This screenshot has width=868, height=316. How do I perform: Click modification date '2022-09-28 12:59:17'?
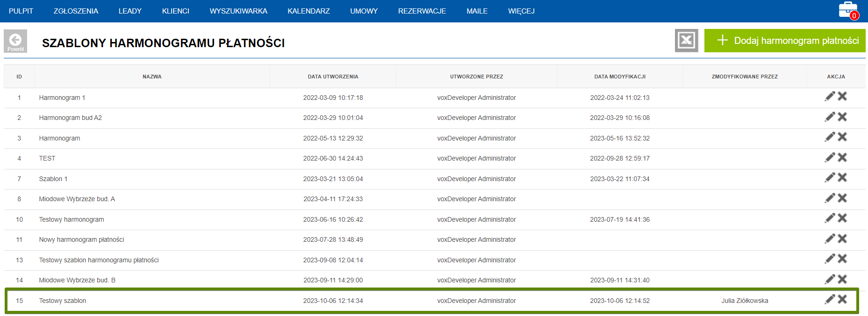[620, 158]
